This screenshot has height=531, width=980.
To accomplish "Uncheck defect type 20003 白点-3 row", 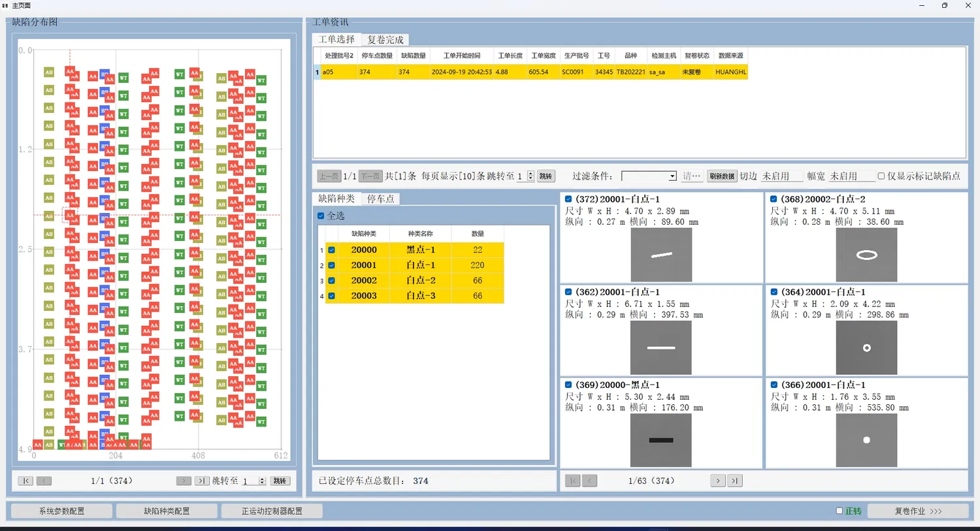I will tap(332, 296).
